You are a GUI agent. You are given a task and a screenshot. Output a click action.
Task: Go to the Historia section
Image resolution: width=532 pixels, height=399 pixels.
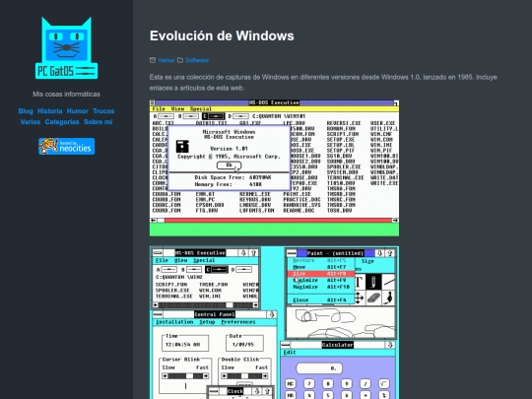[x=50, y=111]
